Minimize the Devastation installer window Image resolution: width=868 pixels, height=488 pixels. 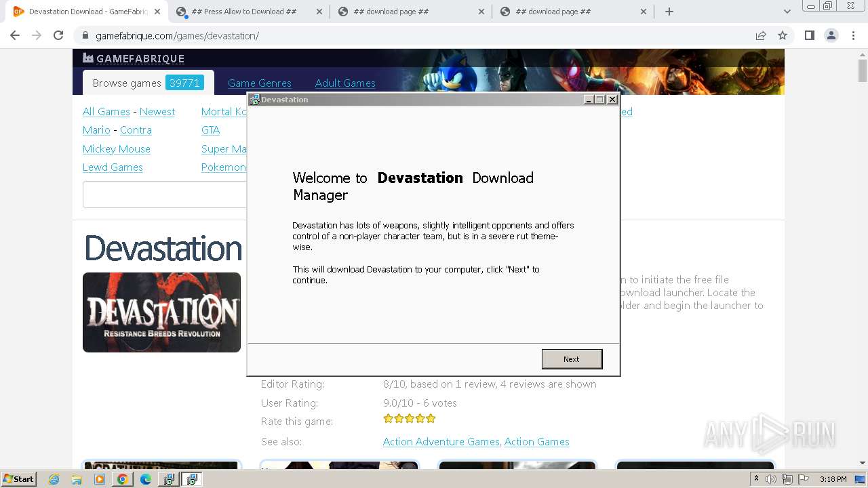pyautogui.click(x=589, y=100)
